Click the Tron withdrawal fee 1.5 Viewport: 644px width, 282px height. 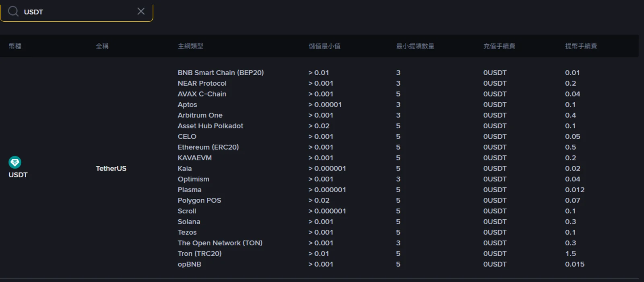pos(570,254)
